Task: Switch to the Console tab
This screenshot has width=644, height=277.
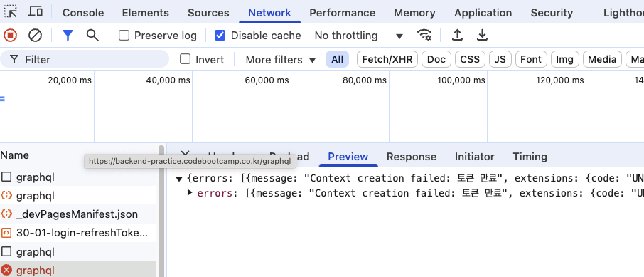Action: pyautogui.click(x=83, y=13)
